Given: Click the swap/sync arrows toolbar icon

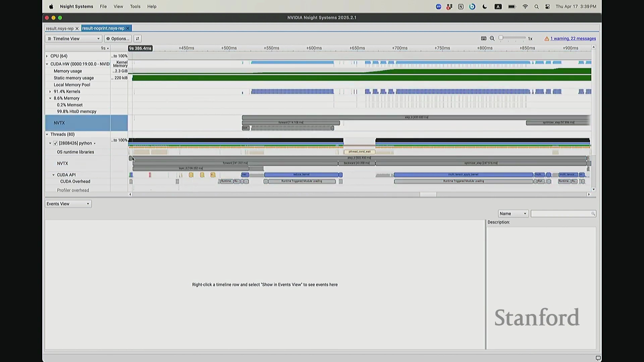Looking at the screenshot, I should click(x=138, y=39).
